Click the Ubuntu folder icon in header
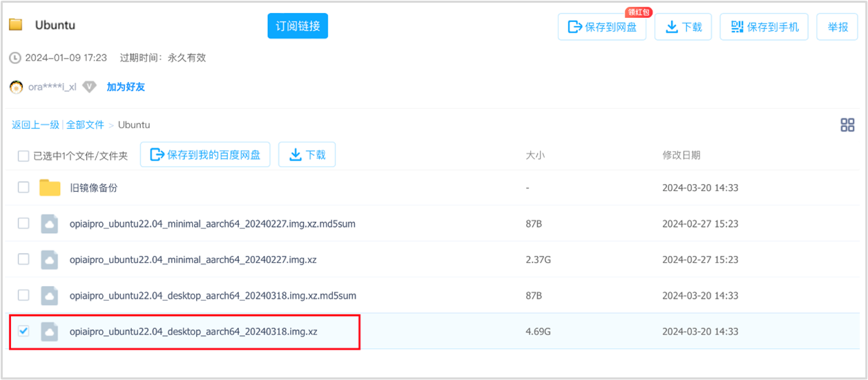The image size is (868, 380). click(16, 25)
